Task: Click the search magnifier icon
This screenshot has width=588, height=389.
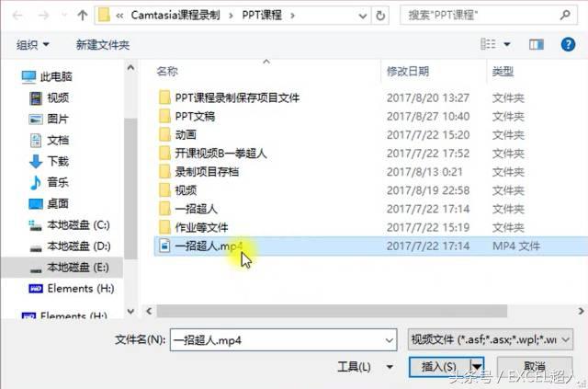Action: [x=565, y=16]
